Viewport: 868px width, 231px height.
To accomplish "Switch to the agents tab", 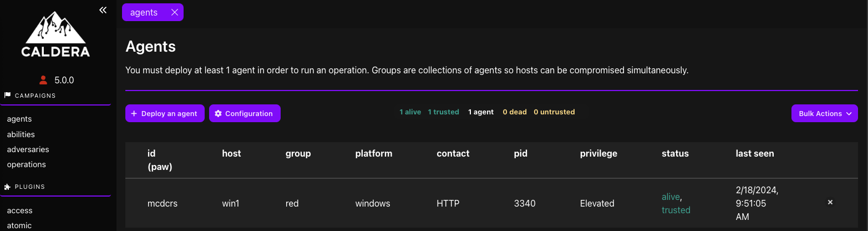I will coord(144,12).
